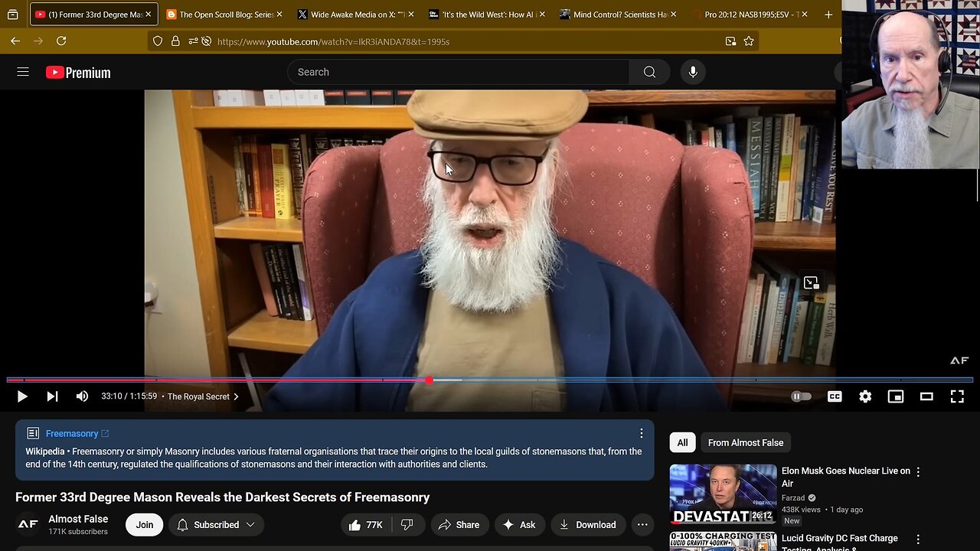The image size is (980, 551).
Task: Expand The Royal Secret chapter list
Action: (x=203, y=396)
